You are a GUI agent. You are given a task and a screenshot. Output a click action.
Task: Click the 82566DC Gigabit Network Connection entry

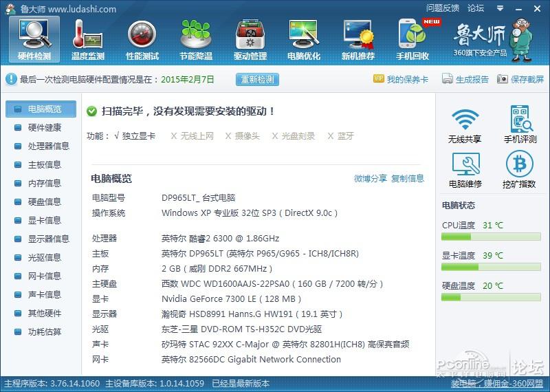click(251, 360)
